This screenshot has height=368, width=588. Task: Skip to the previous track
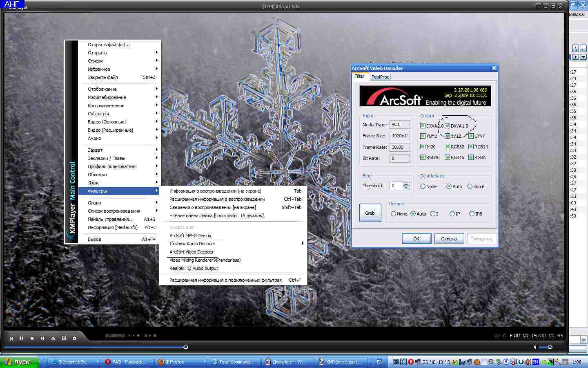point(11,338)
